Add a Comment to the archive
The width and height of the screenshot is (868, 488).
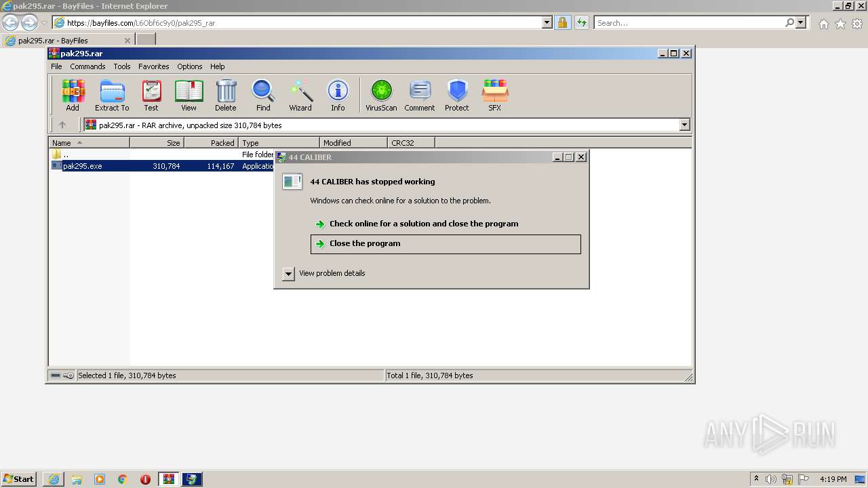point(420,95)
